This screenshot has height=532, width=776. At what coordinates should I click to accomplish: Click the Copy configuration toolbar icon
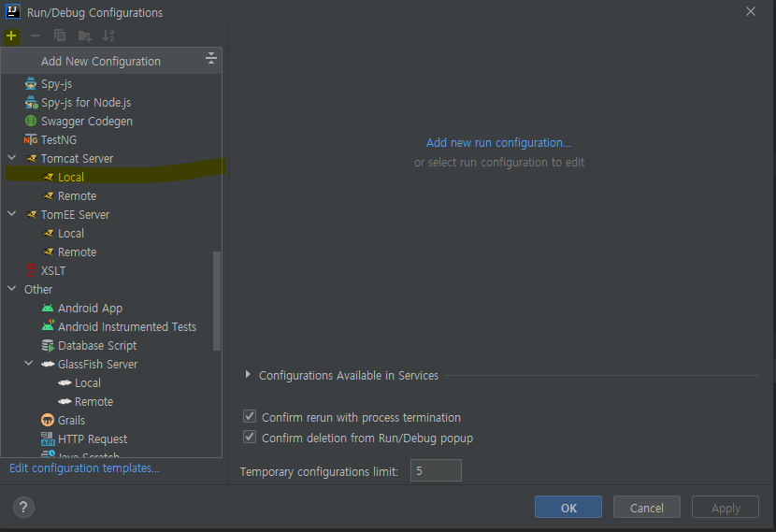click(60, 36)
